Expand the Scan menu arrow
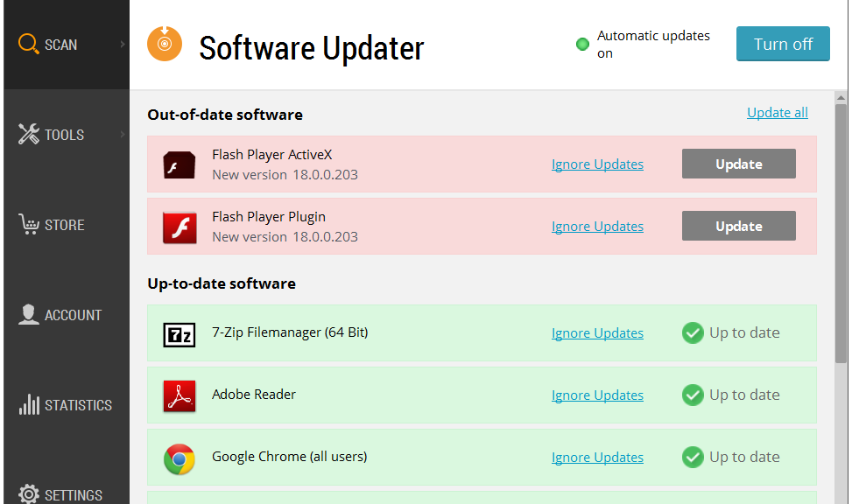 123,45
